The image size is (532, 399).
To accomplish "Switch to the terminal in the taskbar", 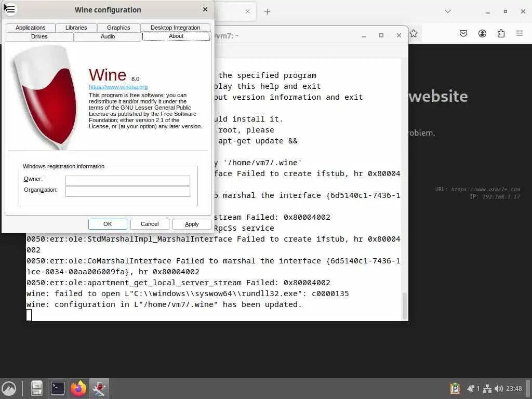I will pyautogui.click(x=58, y=389).
